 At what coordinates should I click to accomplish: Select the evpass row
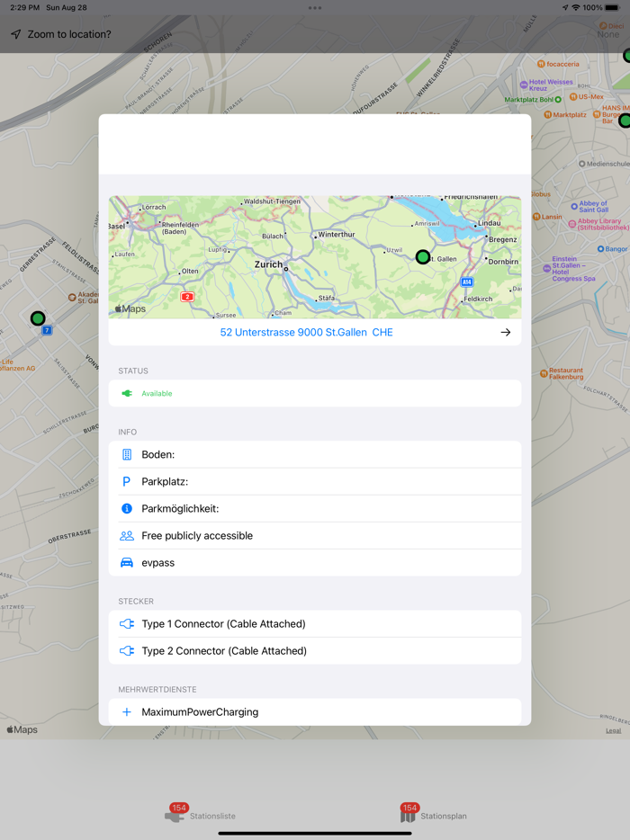point(315,562)
